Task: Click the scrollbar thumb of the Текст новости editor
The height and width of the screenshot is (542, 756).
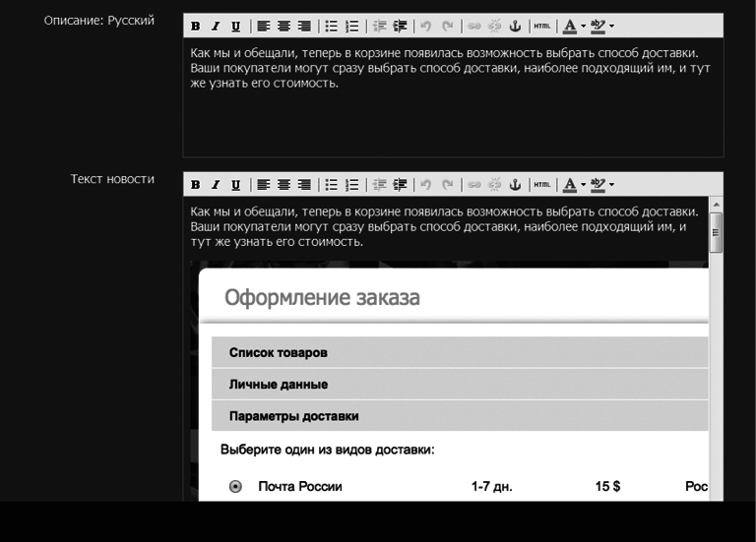Action: [717, 232]
